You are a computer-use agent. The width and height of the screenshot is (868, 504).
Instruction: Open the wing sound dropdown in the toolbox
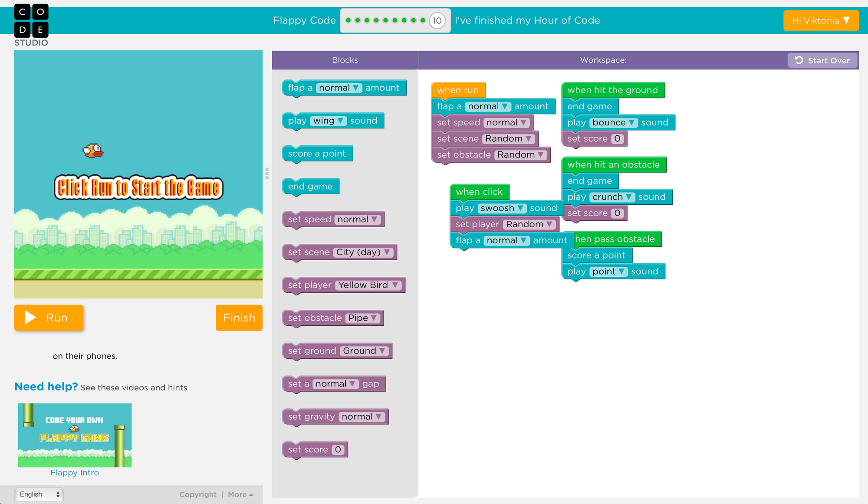(329, 121)
